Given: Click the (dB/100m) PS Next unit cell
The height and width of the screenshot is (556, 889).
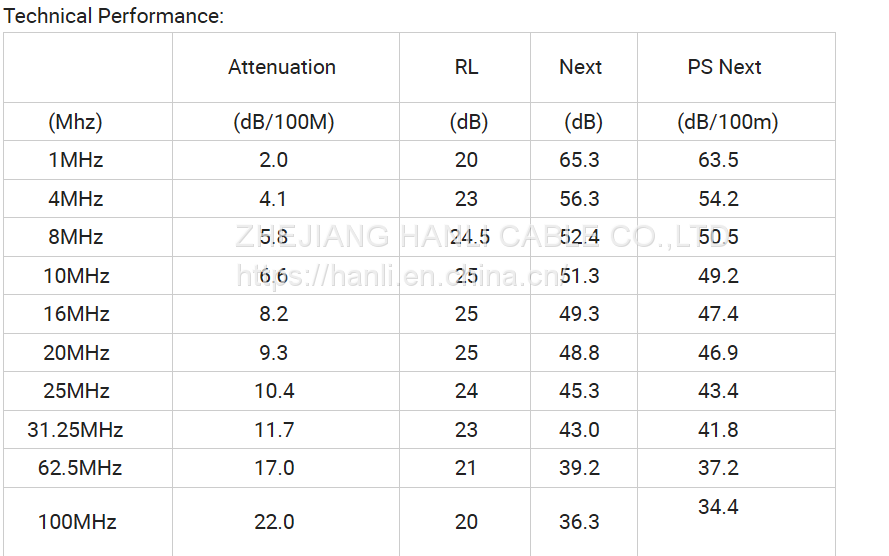Looking at the screenshot, I should [727, 122].
